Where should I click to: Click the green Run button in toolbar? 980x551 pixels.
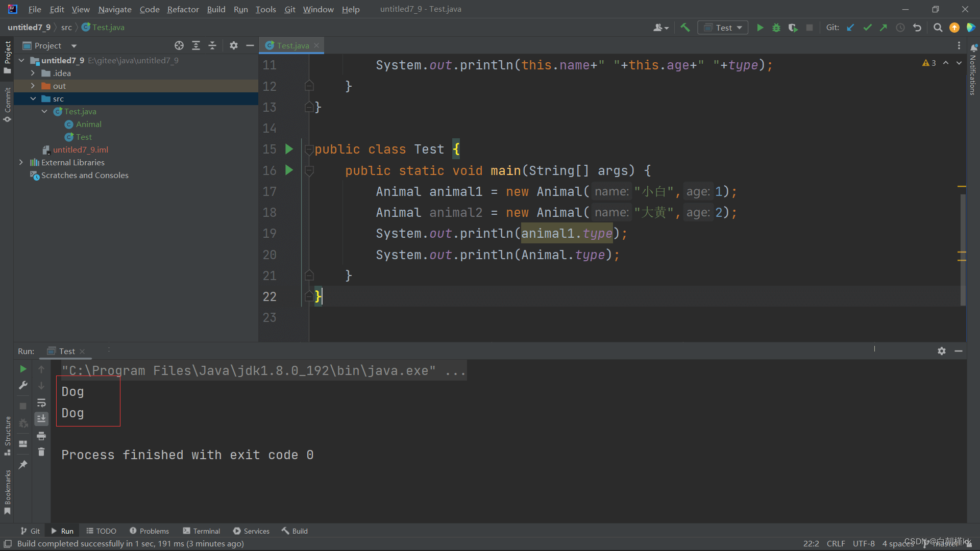click(760, 28)
